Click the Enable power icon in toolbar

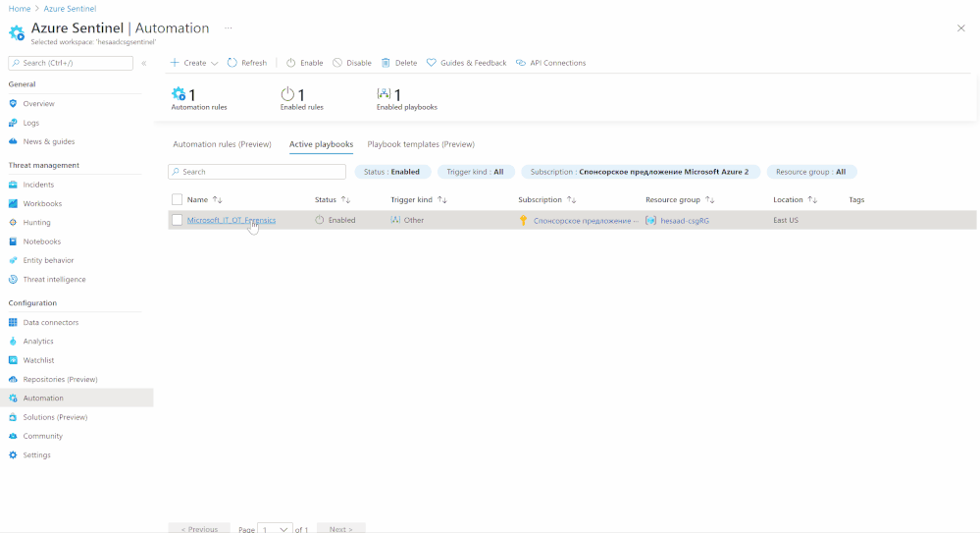290,63
